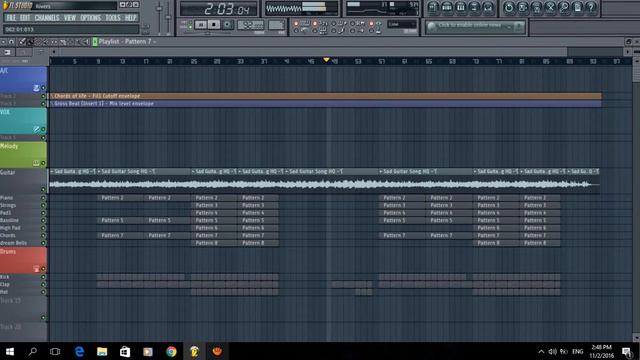Select the playlist draw pencil tool
This screenshot has height=360, width=640.
[x=22, y=42]
